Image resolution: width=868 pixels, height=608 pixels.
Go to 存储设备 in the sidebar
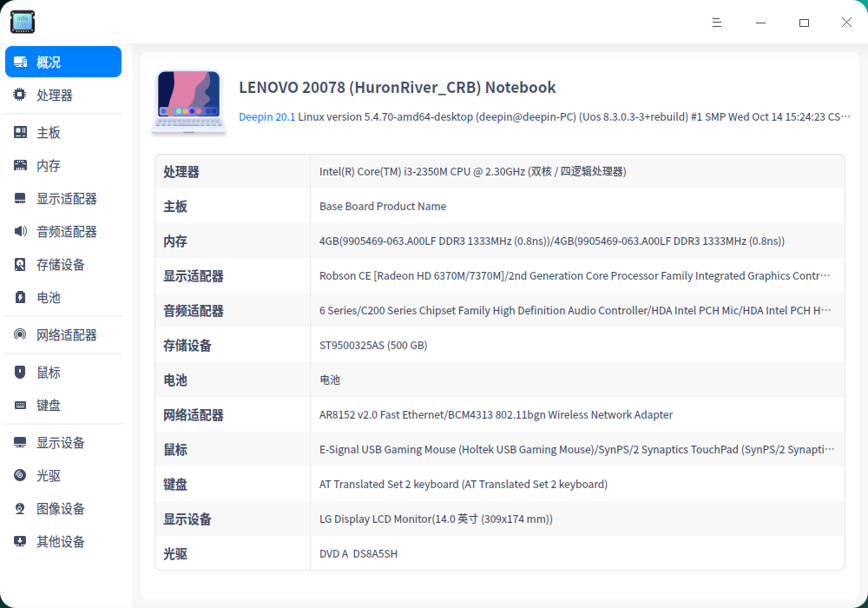(x=63, y=265)
